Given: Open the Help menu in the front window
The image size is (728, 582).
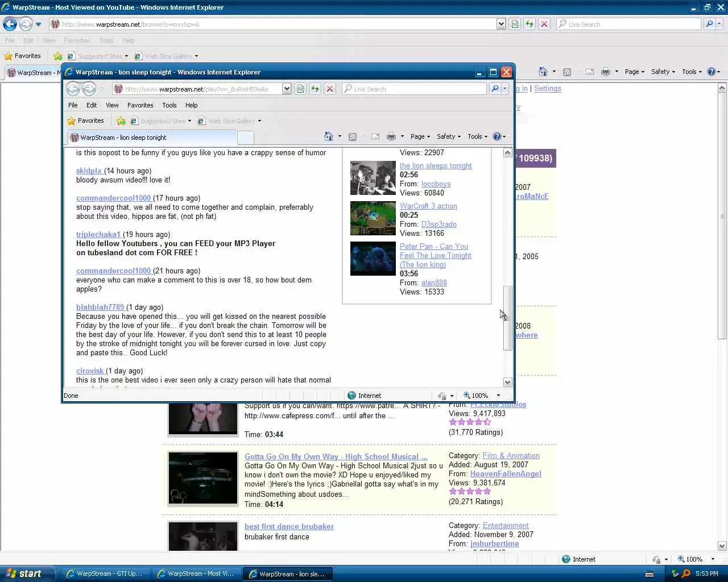Looking at the screenshot, I should pos(192,105).
